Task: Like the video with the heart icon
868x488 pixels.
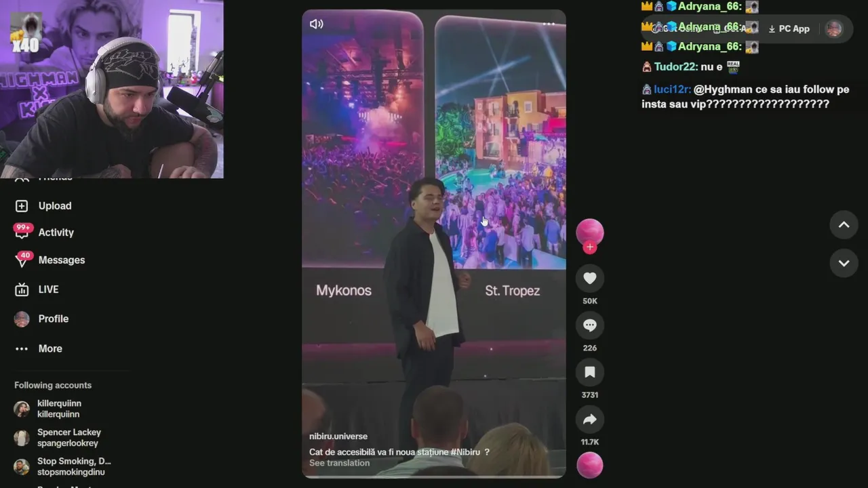Action: 590,279
